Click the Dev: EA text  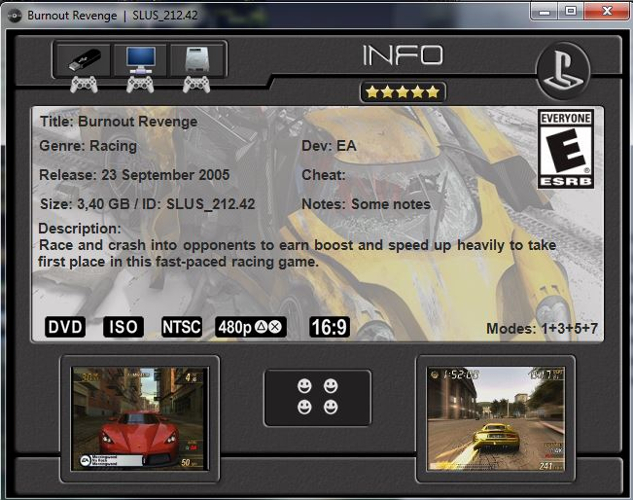(329, 146)
